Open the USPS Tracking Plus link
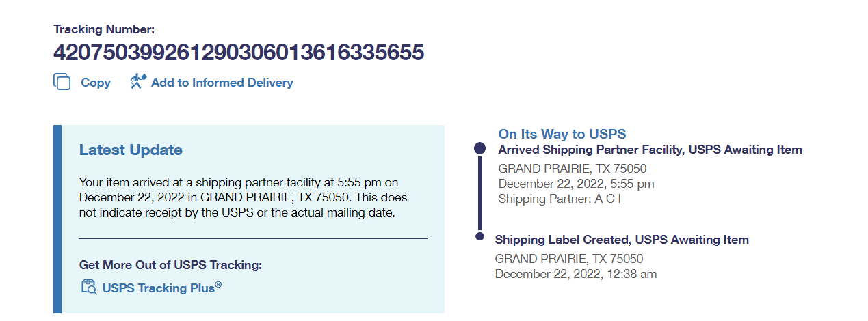The image size is (868, 321). pos(161,288)
